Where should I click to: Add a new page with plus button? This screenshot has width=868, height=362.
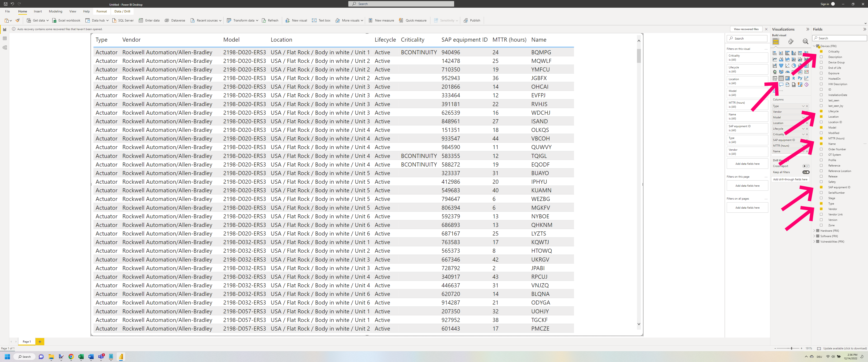tap(40, 342)
